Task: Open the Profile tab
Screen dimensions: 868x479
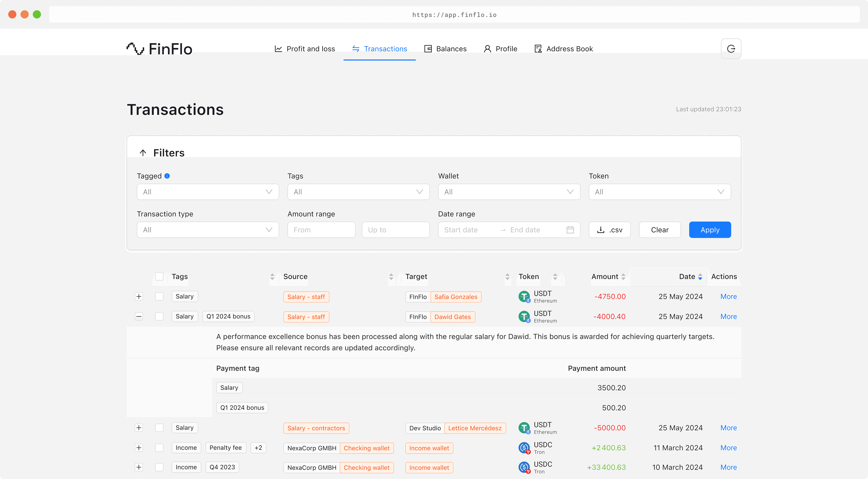Action: (500, 49)
